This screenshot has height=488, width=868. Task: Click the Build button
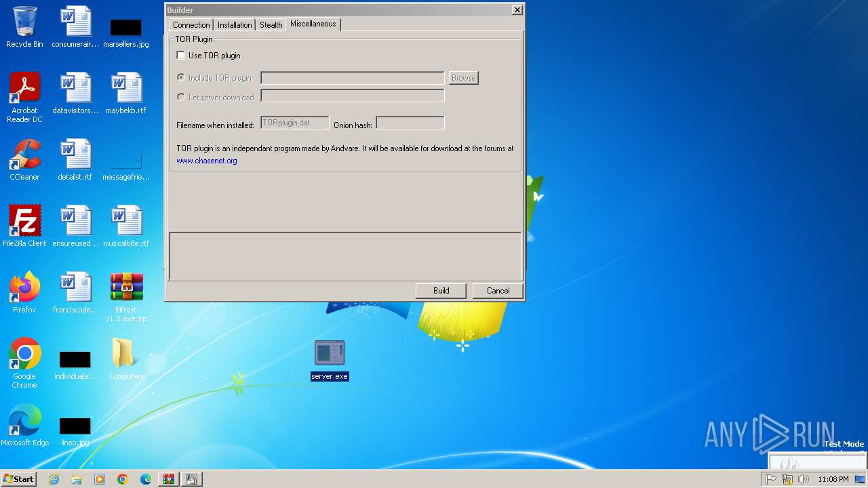(441, 291)
